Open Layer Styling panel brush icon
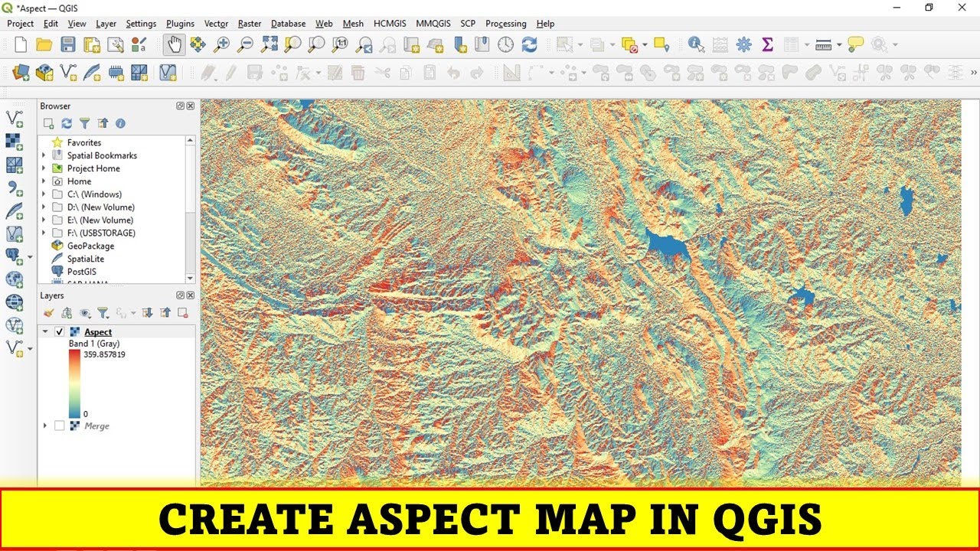The width and height of the screenshot is (980, 551). click(x=49, y=313)
